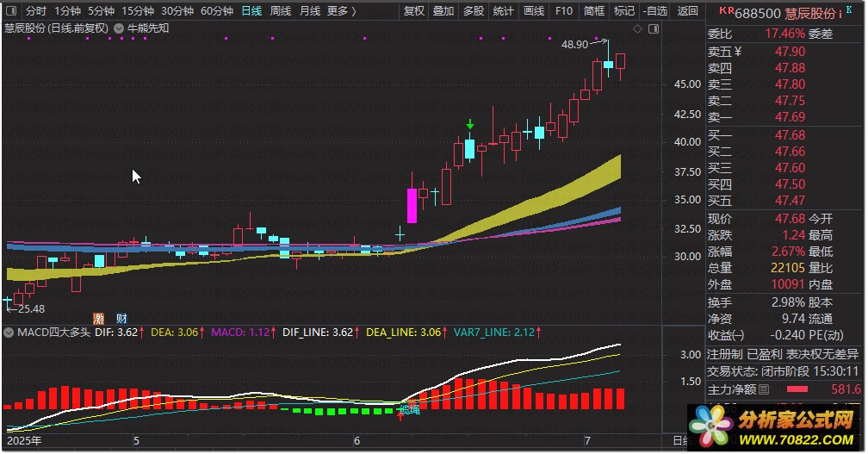
Task: Open the 统计 statistics tool
Action: click(503, 10)
